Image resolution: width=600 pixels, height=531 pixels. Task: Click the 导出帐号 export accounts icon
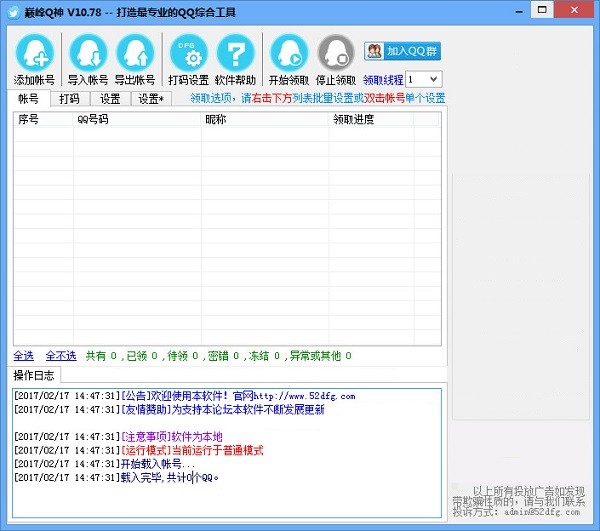(x=135, y=53)
